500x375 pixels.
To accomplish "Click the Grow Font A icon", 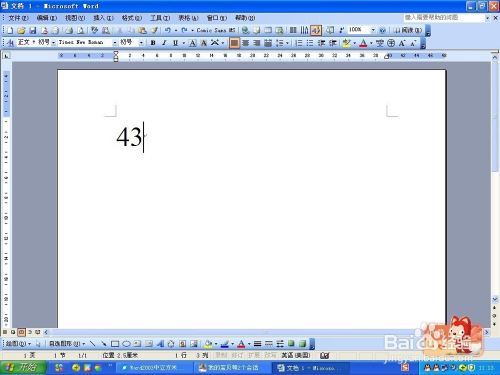I will [402, 43].
